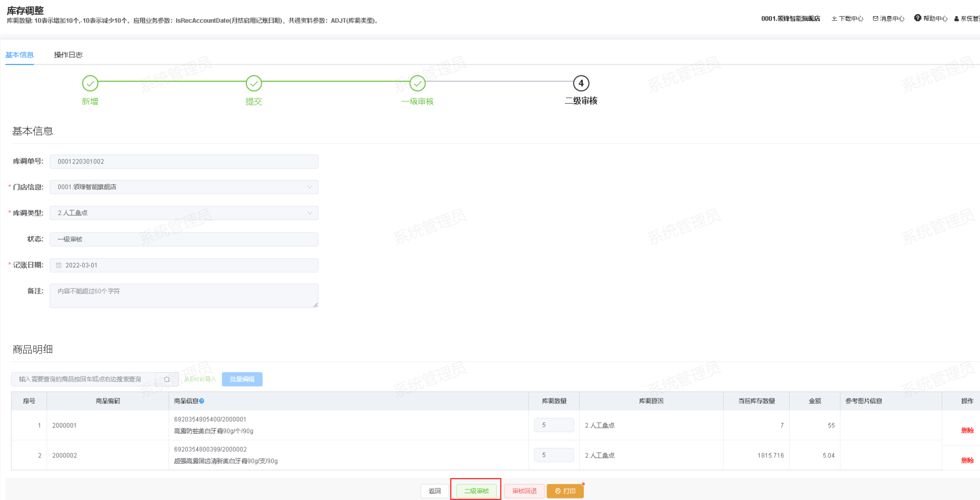
Task: Open the help center icon
Action: (x=918, y=18)
